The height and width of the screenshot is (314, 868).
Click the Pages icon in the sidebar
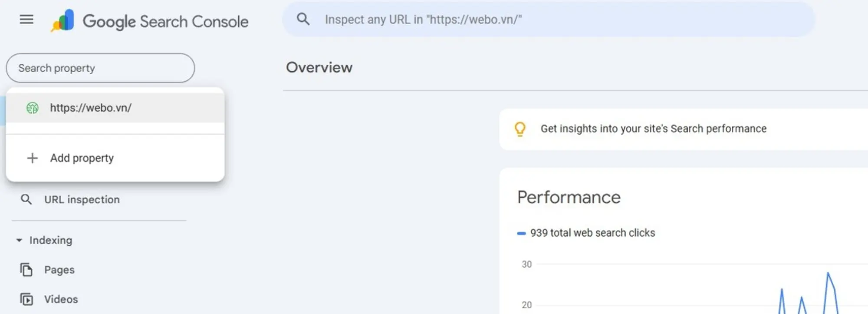pyautogui.click(x=26, y=270)
